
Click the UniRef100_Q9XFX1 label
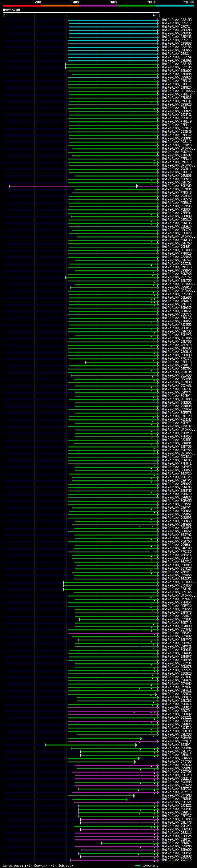(x=177, y=115)
